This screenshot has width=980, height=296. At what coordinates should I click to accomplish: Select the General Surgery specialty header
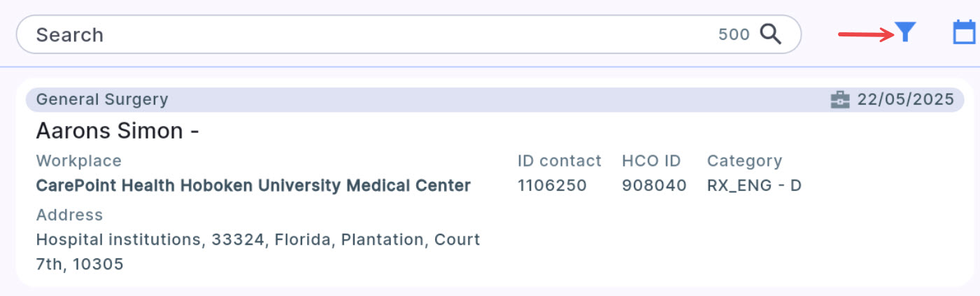pos(102,99)
